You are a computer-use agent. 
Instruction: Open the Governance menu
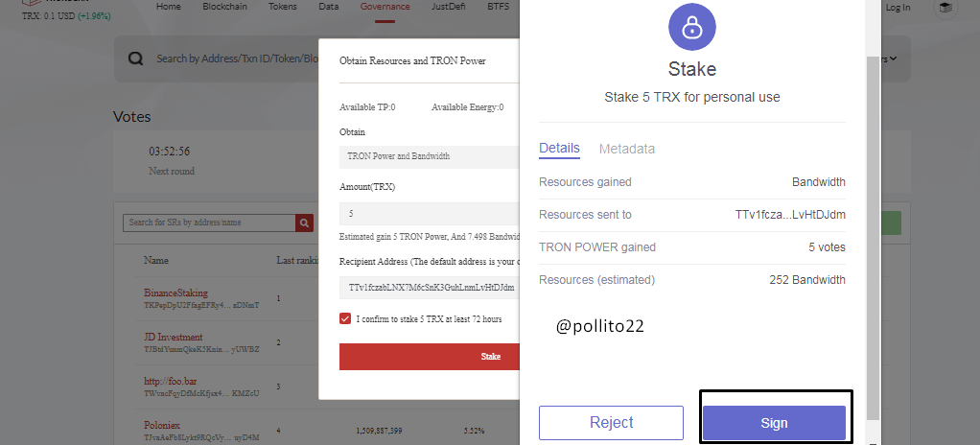tap(385, 7)
